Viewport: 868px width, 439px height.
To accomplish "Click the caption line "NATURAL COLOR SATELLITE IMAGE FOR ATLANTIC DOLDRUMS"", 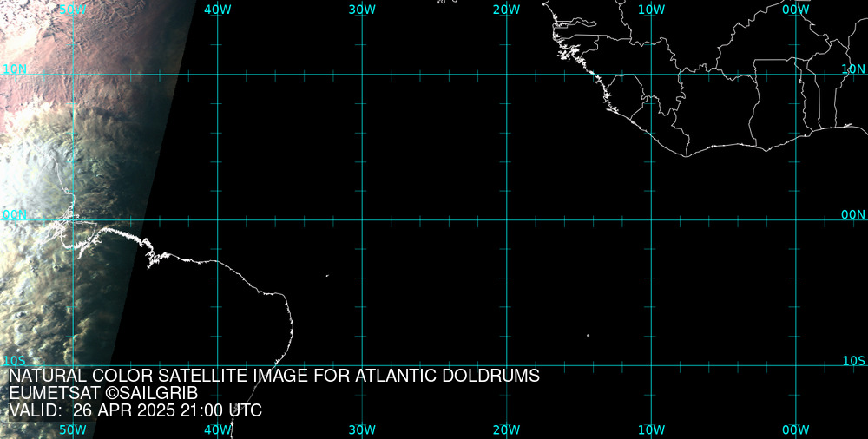I will [x=274, y=376].
